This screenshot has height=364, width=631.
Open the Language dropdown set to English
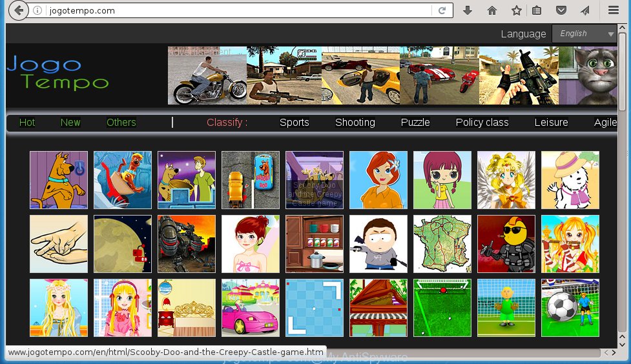[x=584, y=34]
